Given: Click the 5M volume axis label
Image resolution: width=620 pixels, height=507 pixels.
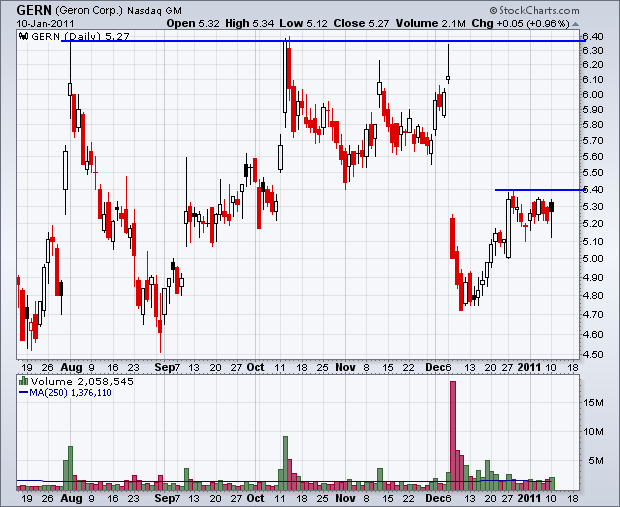Looking at the screenshot, I should pyautogui.click(x=596, y=461).
